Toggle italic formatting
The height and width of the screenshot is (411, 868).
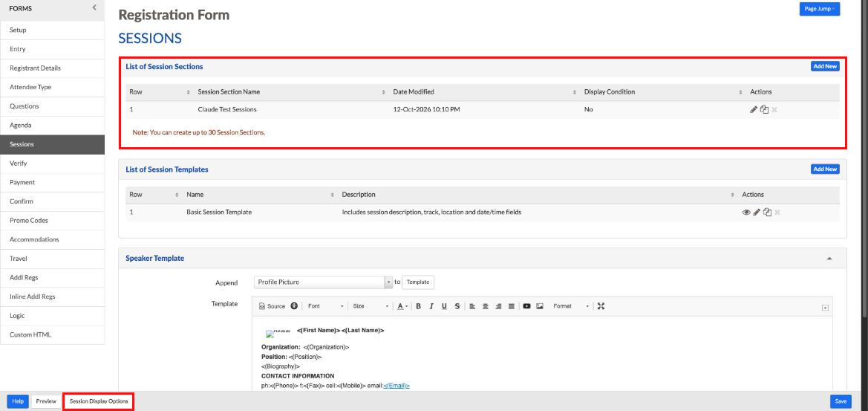(431, 306)
